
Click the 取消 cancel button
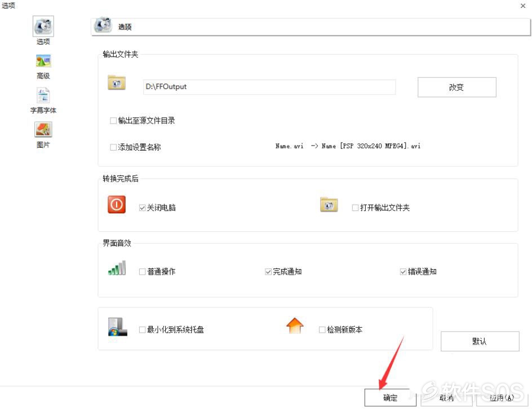(446, 398)
